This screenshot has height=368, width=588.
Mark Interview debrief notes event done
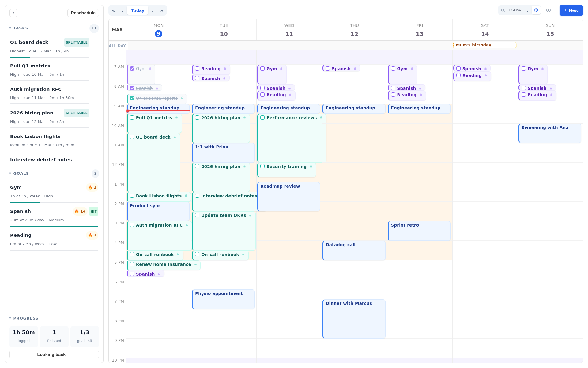[x=197, y=196]
